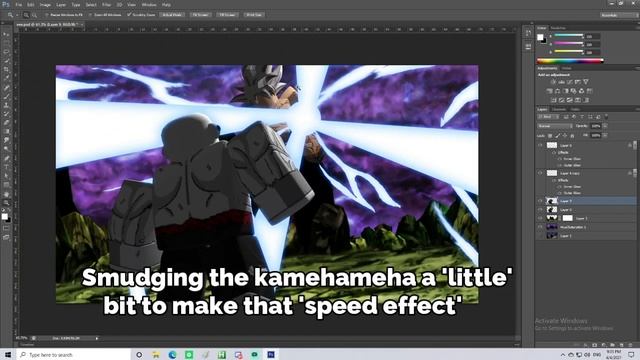Select the Hand tool
640x360 pixels.
(7, 193)
